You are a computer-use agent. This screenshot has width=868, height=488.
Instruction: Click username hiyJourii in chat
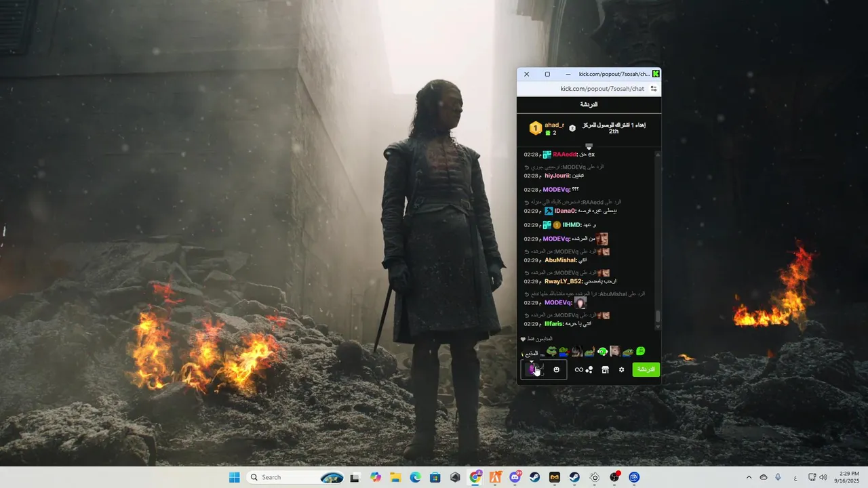558,176
